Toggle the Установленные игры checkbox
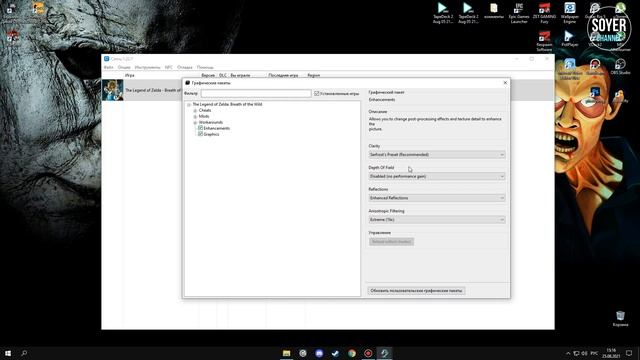 pyautogui.click(x=316, y=93)
